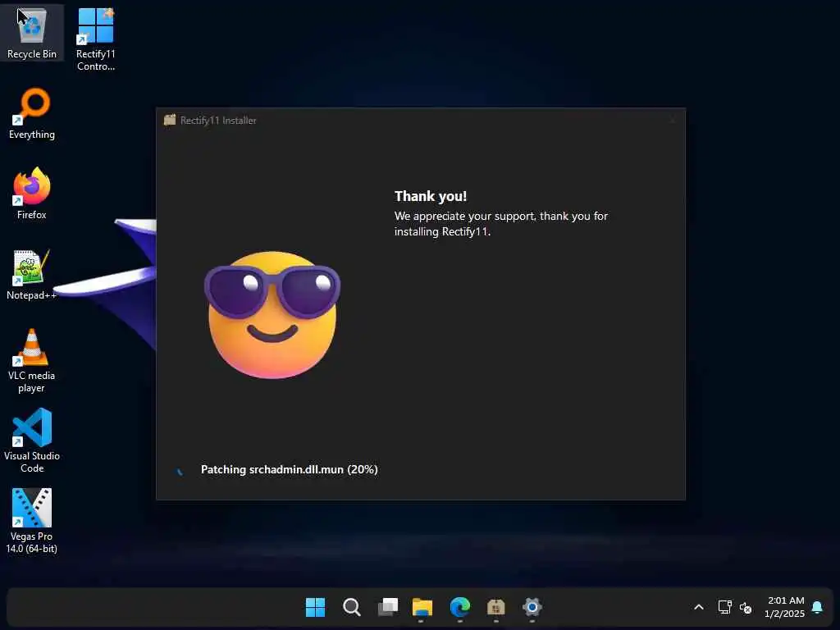Click the 'Thank you!' heading
This screenshot has height=630, width=840.
tap(431, 196)
